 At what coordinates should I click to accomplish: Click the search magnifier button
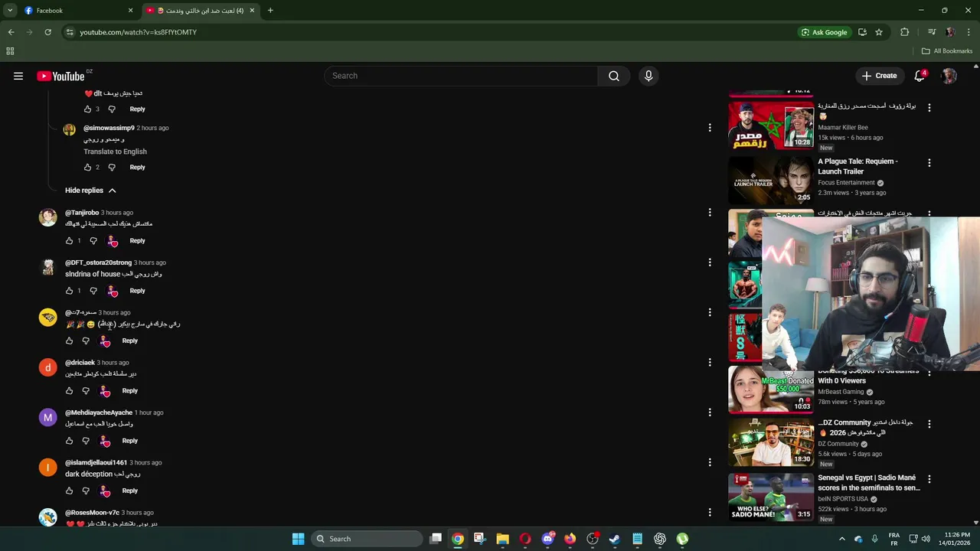click(x=614, y=76)
